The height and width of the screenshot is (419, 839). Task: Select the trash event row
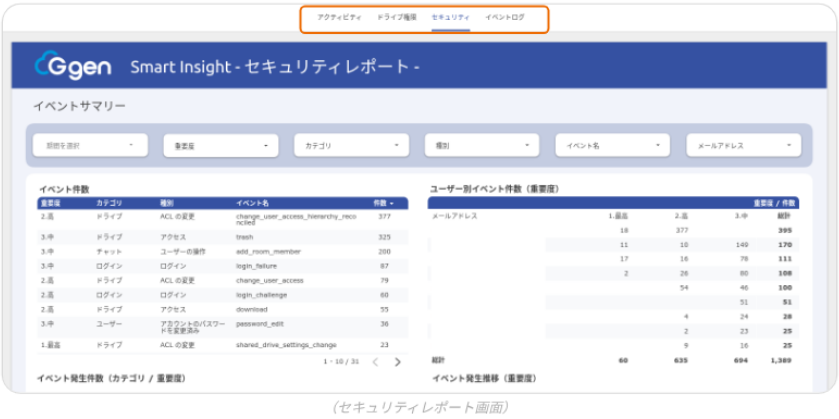click(x=222, y=237)
